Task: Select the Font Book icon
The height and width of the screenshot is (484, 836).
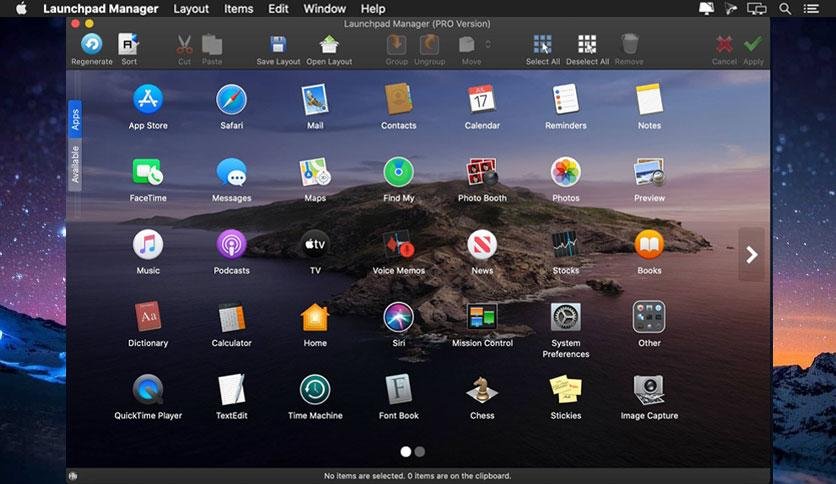Action: 399,390
